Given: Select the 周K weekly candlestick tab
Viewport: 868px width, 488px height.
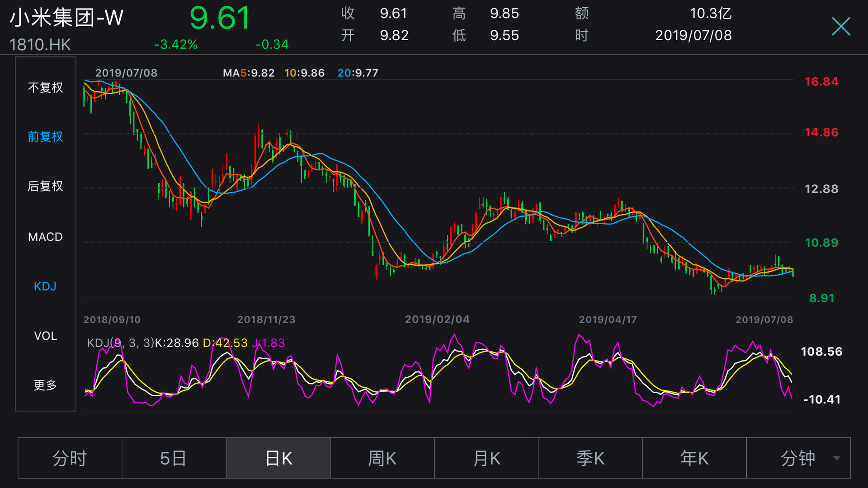Looking at the screenshot, I should (x=382, y=458).
